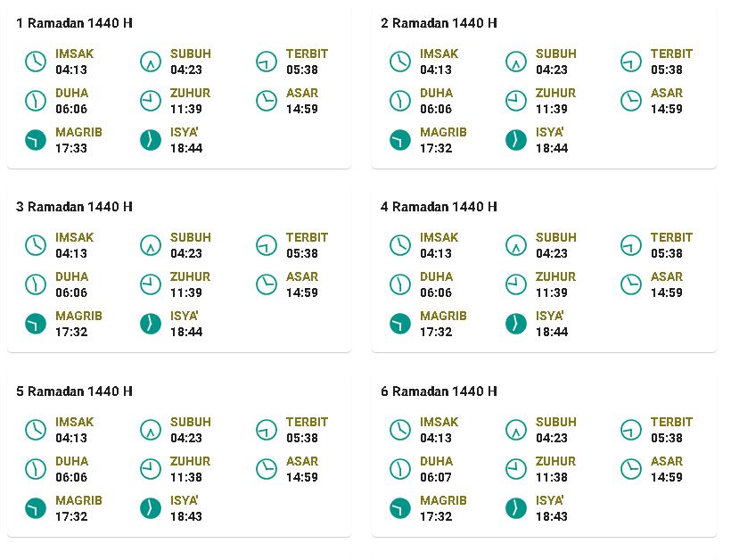Click the filled Isya' icon for 2 Ramadan
This screenshot has height=560, width=731.
[515, 140]
